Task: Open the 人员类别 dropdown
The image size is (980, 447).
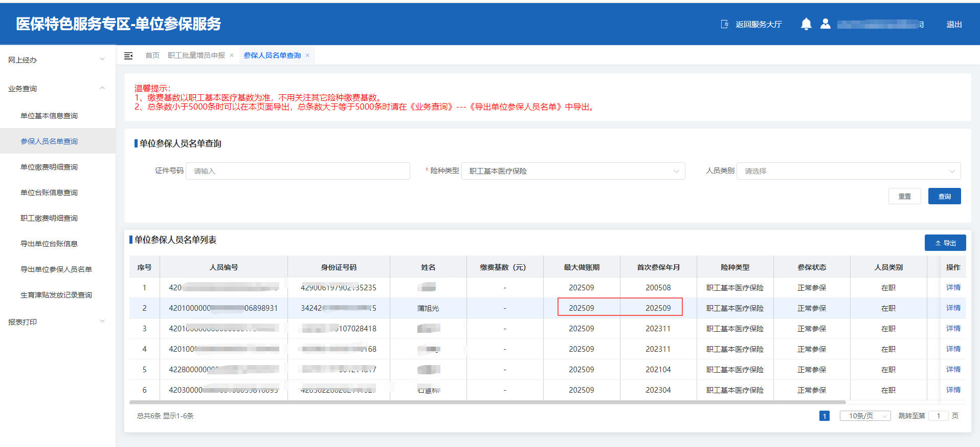Action: coord(849,171)
